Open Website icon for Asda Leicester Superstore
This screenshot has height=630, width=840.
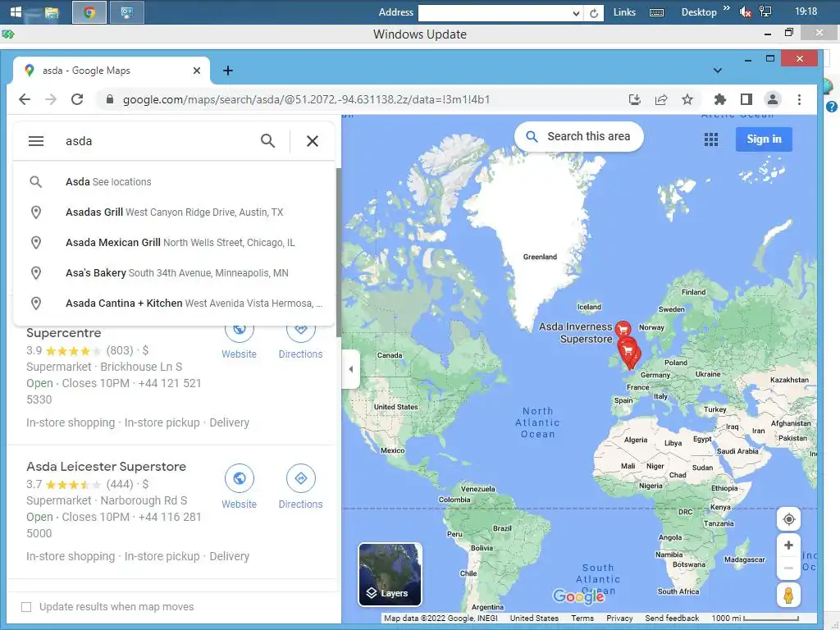point(239,478)
